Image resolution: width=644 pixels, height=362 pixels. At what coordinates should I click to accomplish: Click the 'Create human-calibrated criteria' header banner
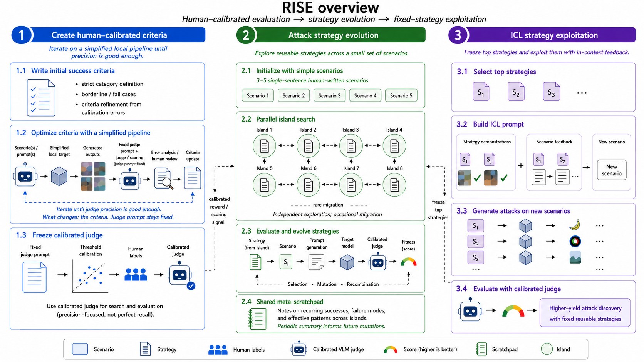[x=109, y=35]
